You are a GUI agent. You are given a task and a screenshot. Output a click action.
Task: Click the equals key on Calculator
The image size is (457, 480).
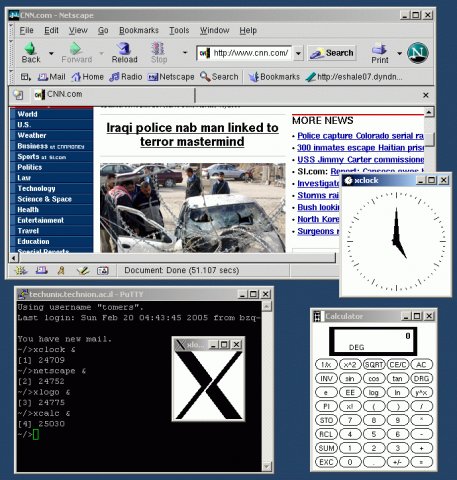[x=421, y=462]
